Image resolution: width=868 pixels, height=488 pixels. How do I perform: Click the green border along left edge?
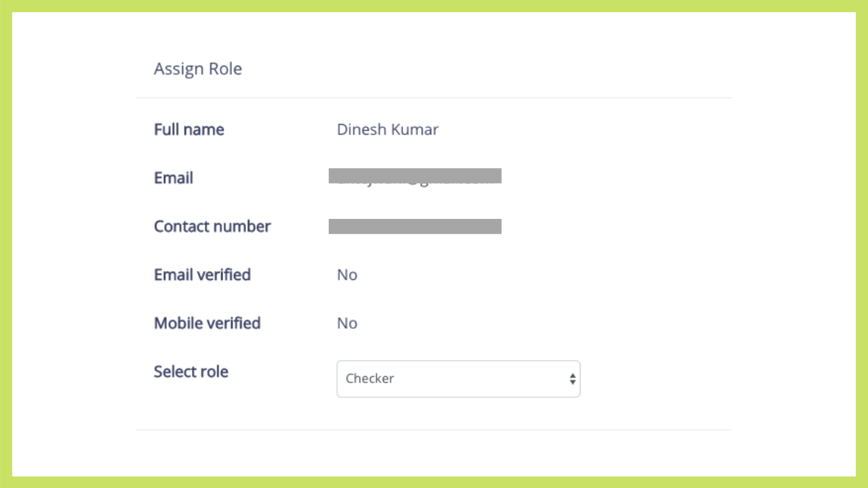[x=5, y=244]
